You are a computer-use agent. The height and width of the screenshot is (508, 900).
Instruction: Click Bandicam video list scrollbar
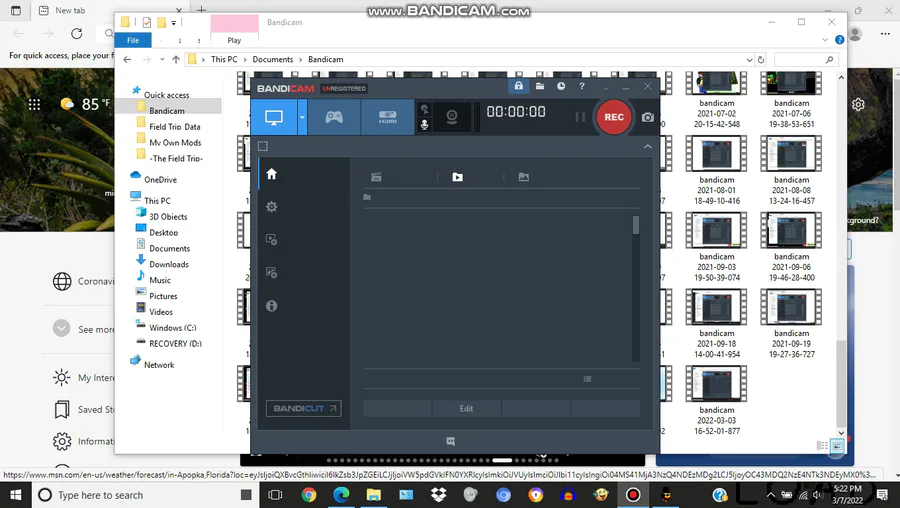click(635, 225)
